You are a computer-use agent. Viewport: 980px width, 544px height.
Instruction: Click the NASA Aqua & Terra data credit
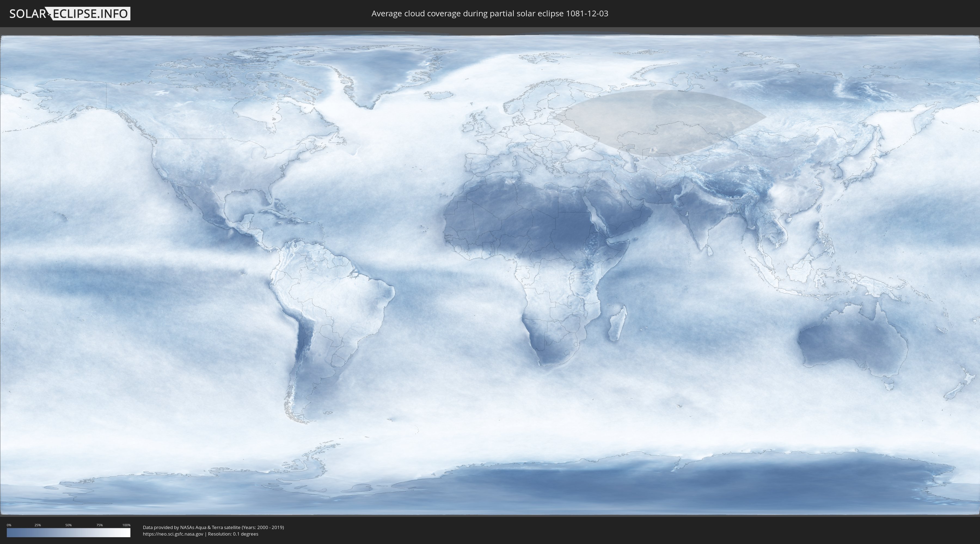[x=213, y=527]
